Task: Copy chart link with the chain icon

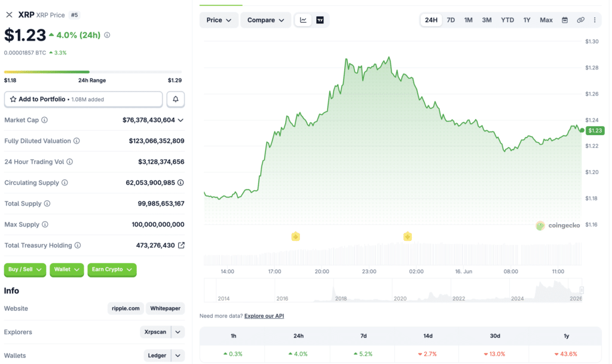Action: pyautogui.click(x=581, y=20)
